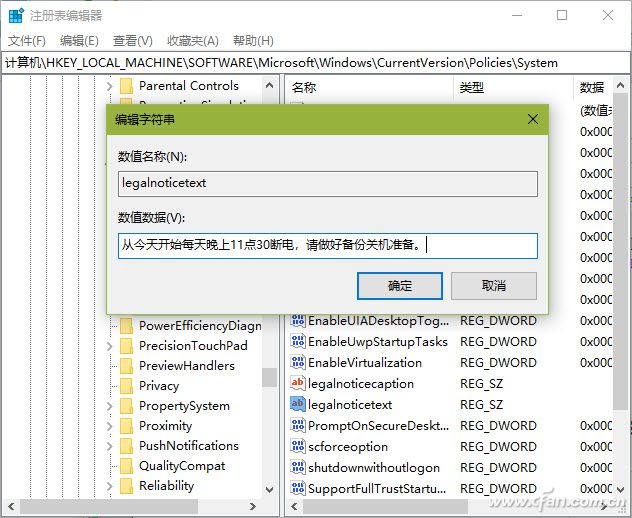Select the Proximity folder icon
This screenshot has height=518, width=632.
pos(127,426)
